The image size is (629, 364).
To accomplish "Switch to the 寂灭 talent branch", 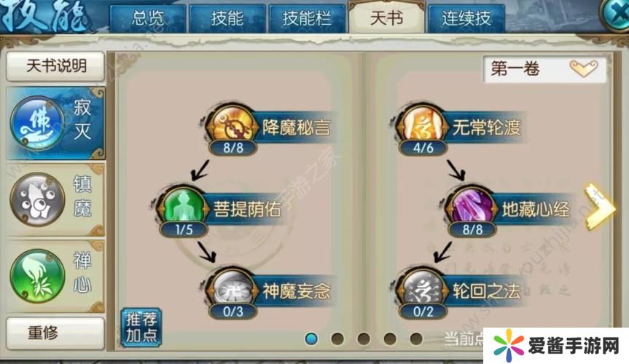I will (56, 123).
